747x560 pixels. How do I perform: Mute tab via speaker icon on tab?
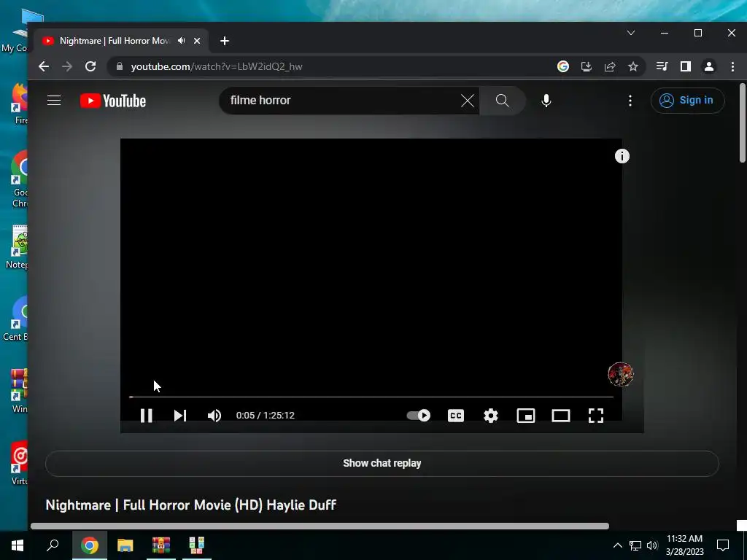coord(182,41)
